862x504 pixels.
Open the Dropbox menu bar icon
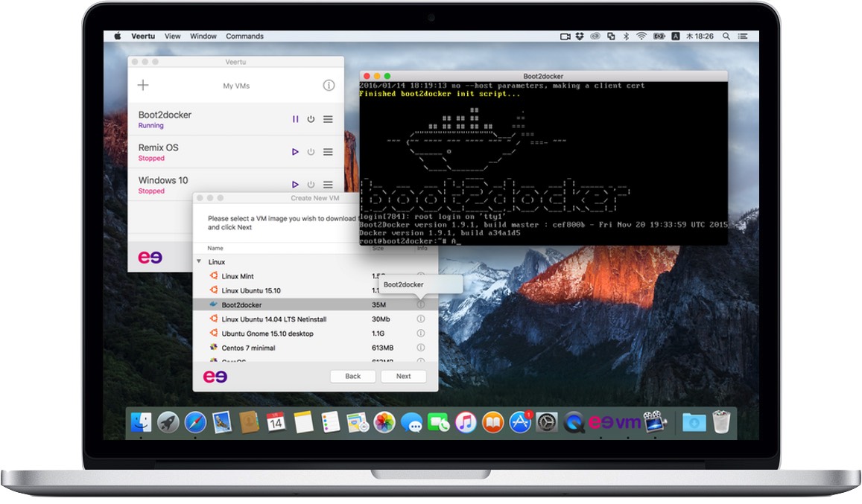580,36
